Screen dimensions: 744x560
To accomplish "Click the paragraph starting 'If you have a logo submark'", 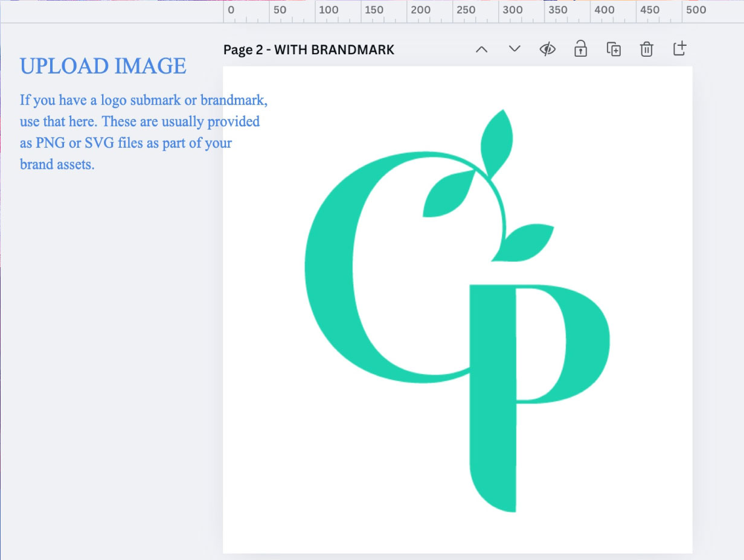I will [x=144, y=132].
